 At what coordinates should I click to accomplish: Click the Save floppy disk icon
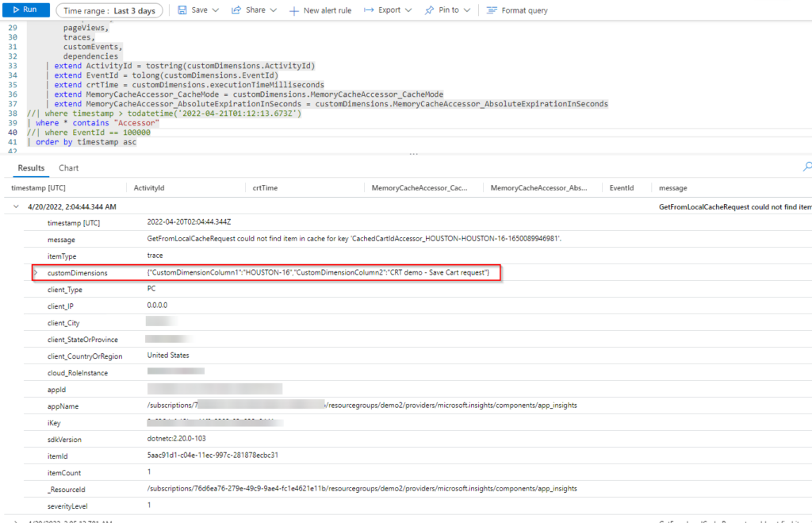(x=182, y=10)
